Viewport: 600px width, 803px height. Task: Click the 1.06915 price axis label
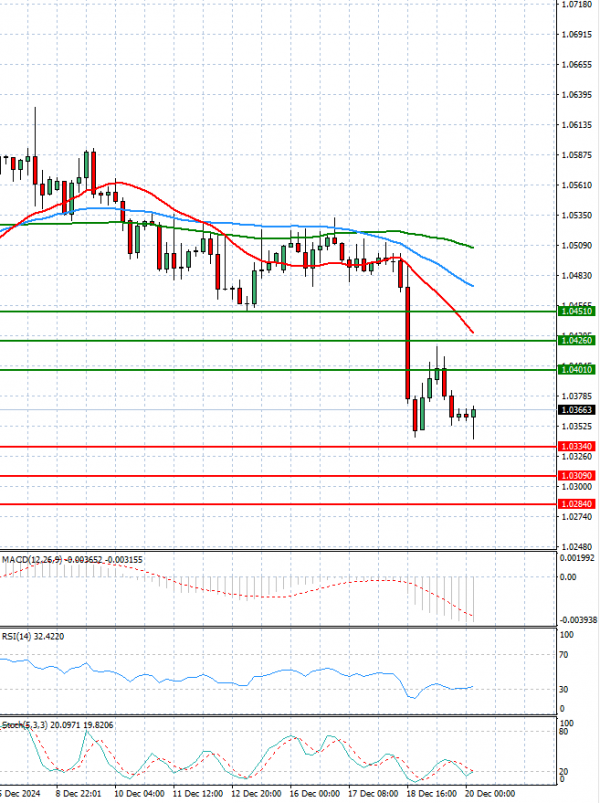(x=577, y=34)
